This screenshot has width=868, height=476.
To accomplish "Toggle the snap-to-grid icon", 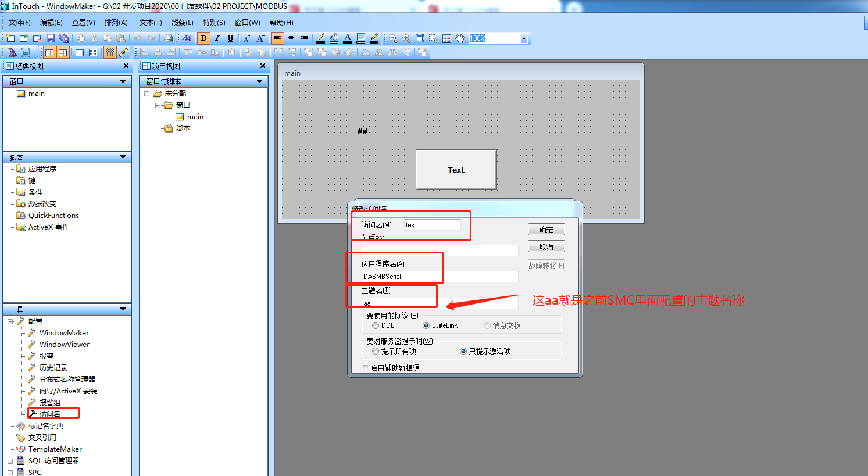I will [x=109, y=52].
